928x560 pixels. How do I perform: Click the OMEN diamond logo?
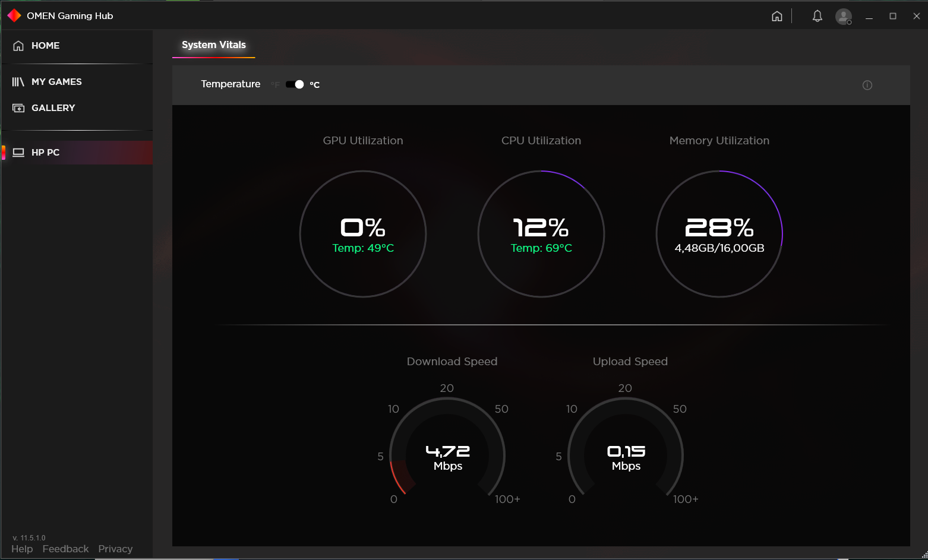pos(14,15)
